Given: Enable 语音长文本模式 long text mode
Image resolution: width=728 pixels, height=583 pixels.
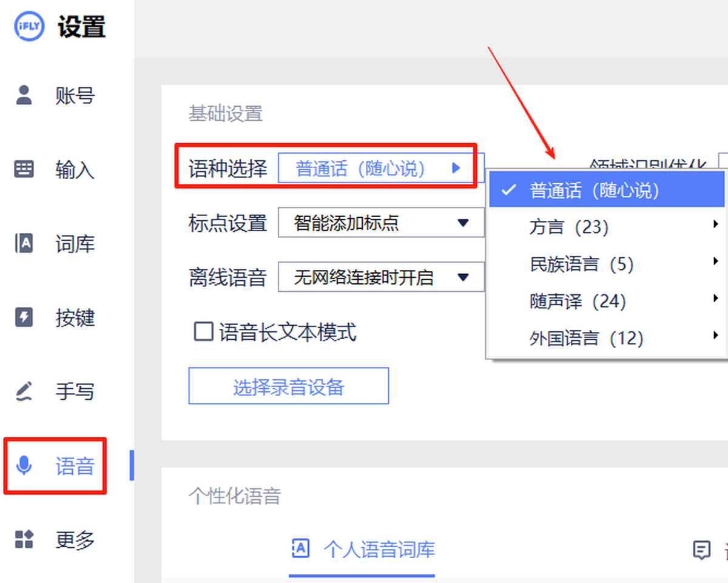Looking at the screenshot, I should click(x=204, y=332).
